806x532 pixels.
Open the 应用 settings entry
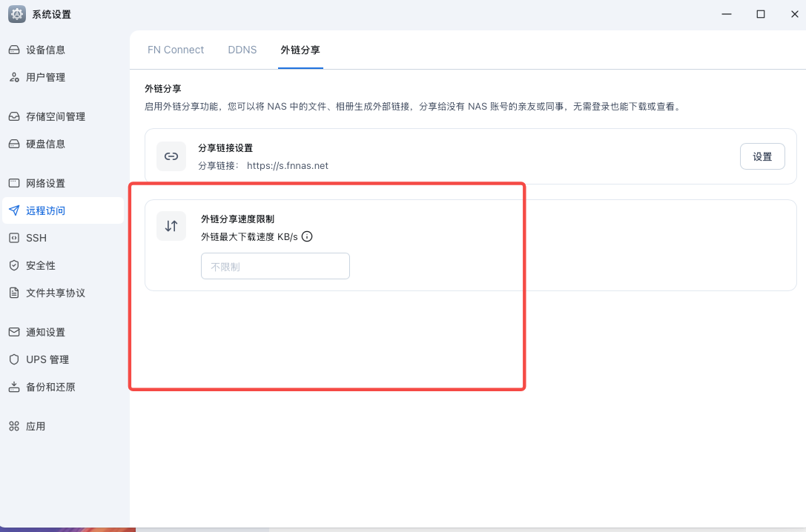(63, 426)
